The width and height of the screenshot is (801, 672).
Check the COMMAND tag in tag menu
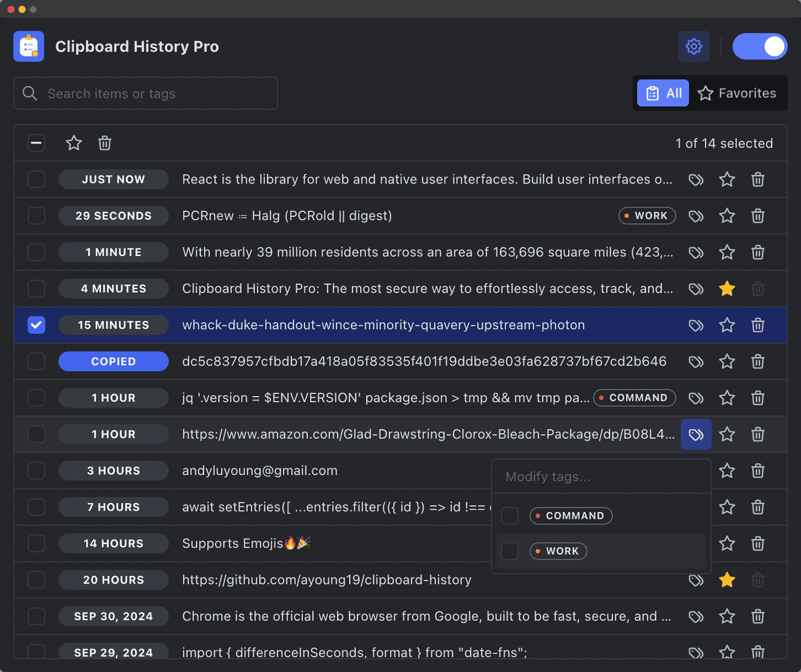[x=510, y=516]
